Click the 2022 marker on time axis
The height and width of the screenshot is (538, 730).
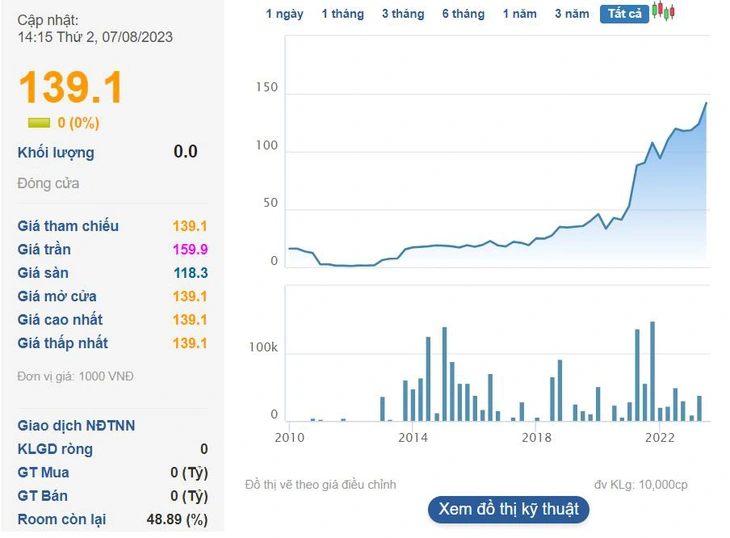click(659, 437)
